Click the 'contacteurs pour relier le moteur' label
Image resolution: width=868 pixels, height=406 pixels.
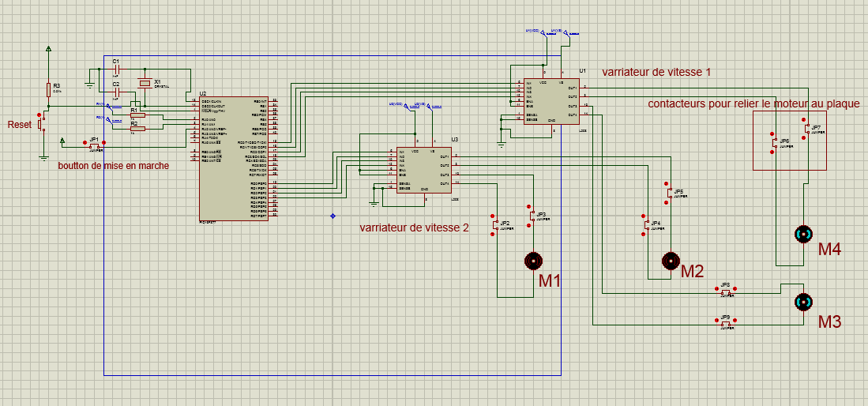753,104
